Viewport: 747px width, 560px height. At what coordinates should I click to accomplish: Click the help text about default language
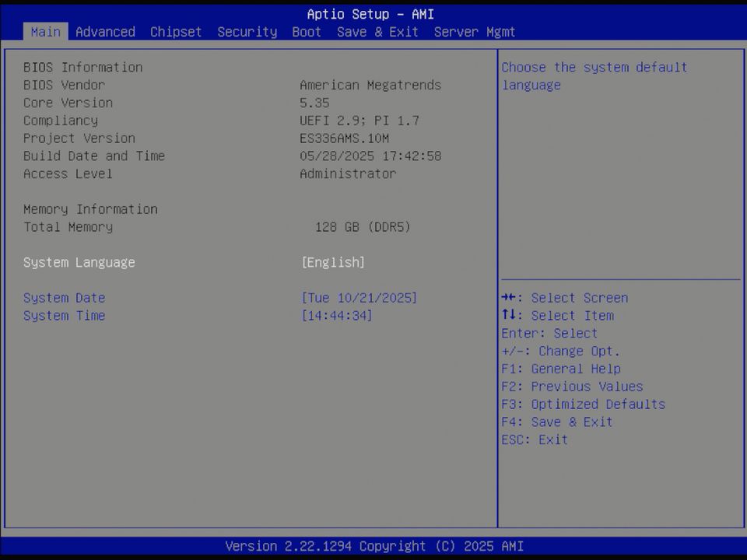594,75
